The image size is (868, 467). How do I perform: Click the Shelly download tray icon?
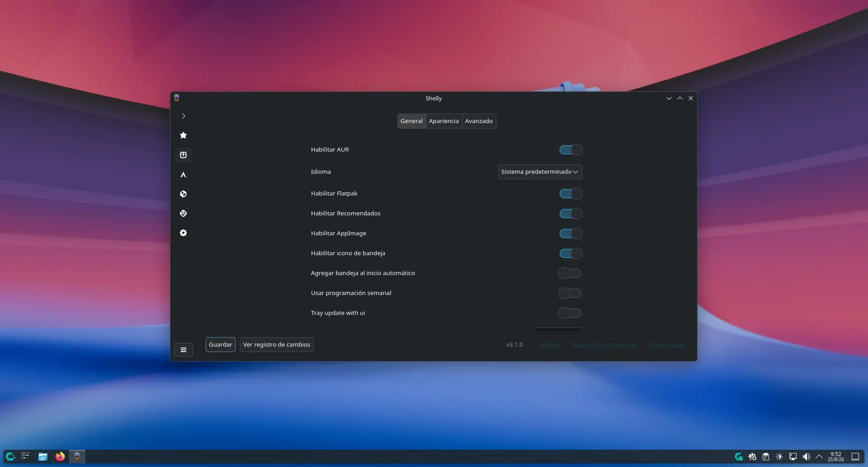tap(752, 457)
